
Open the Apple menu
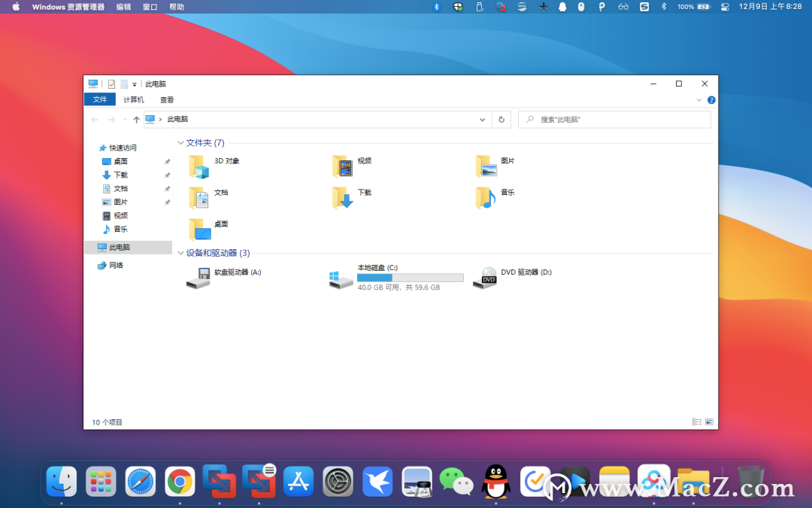tap(16, 7)
